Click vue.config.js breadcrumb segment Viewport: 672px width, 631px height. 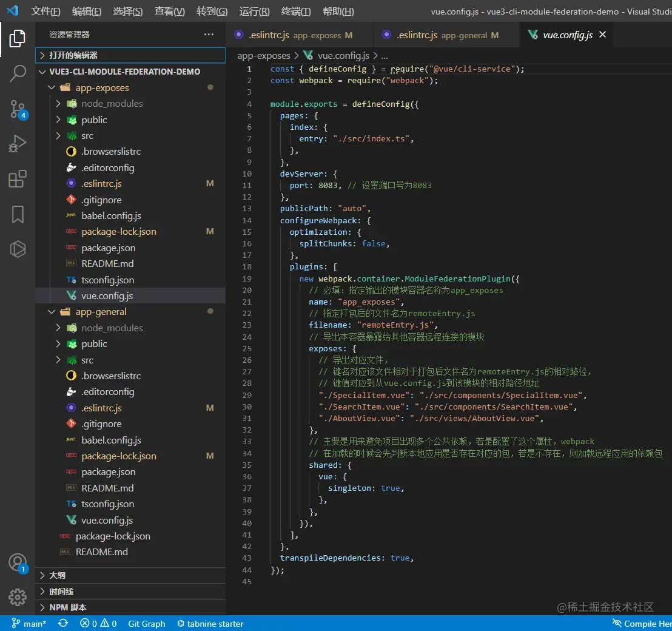click(x=337, y=56)
